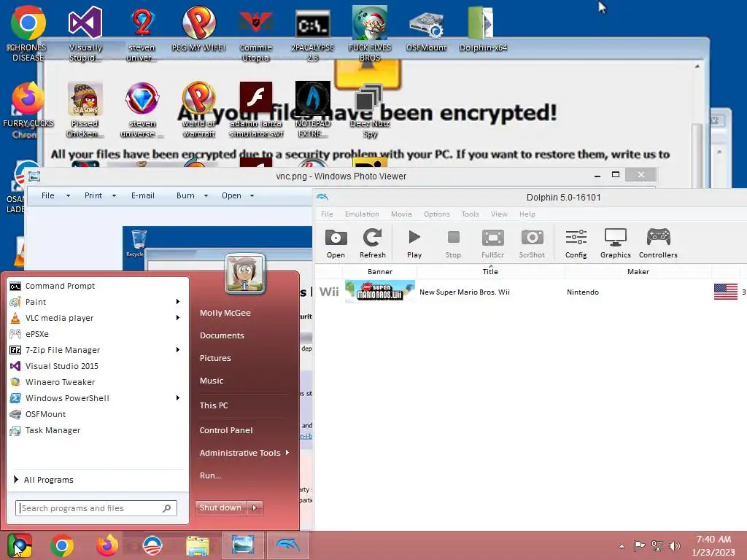Screen dimensions: 747x560
Task: Start emulation with the Play button
Action: coord(414,244)
